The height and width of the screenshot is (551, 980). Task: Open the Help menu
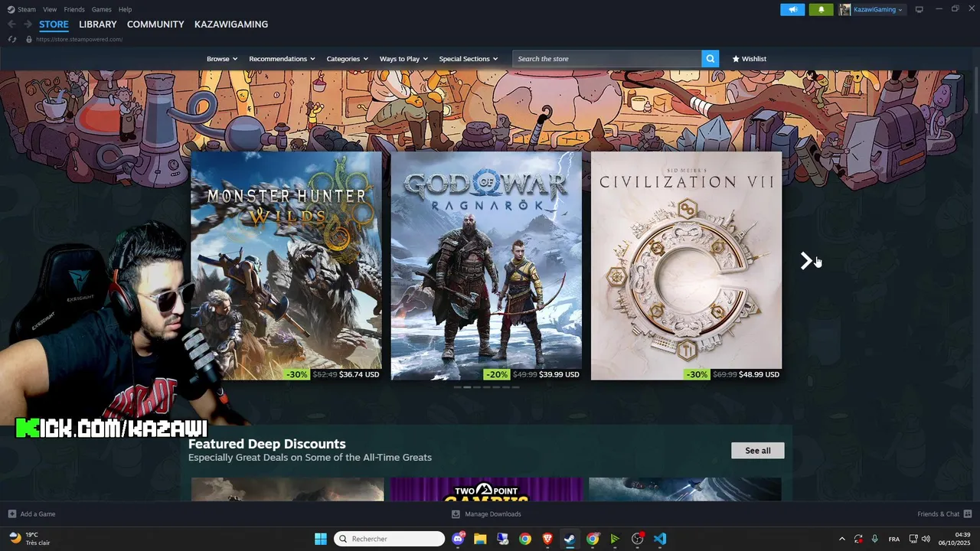coord(125,9)
